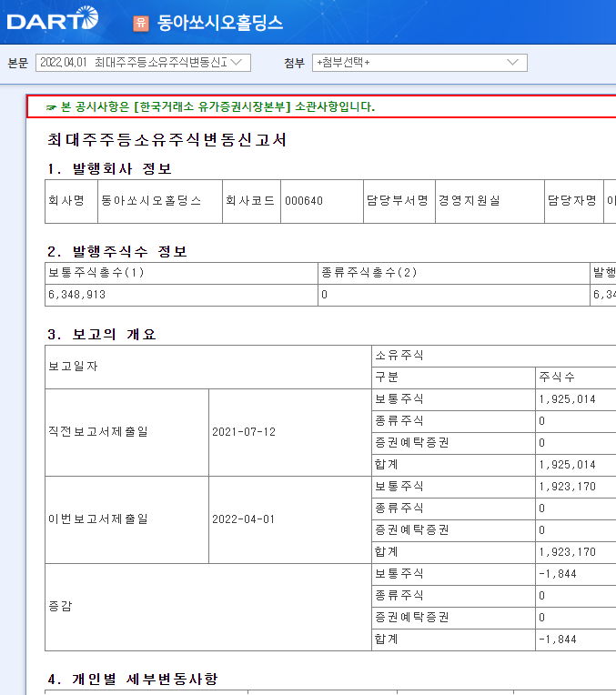Click the 증권예탁증권 label in 증감 section
616x695 pixels.
click(412, 618)
